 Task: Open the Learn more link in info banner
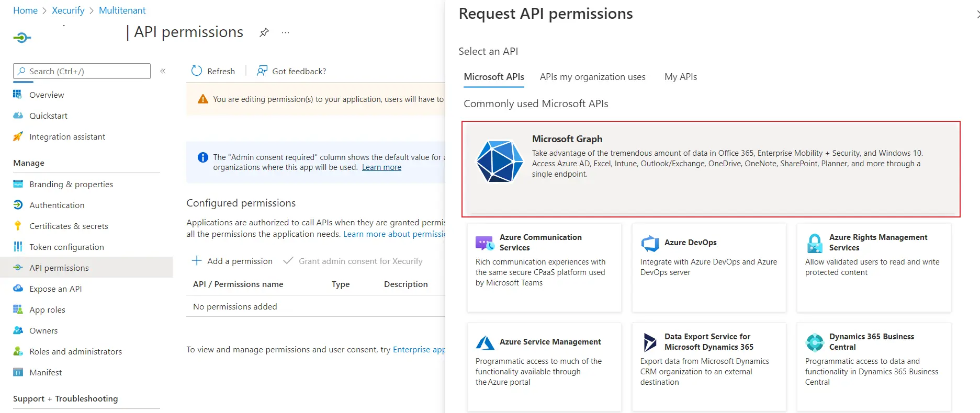click(381, 167)
